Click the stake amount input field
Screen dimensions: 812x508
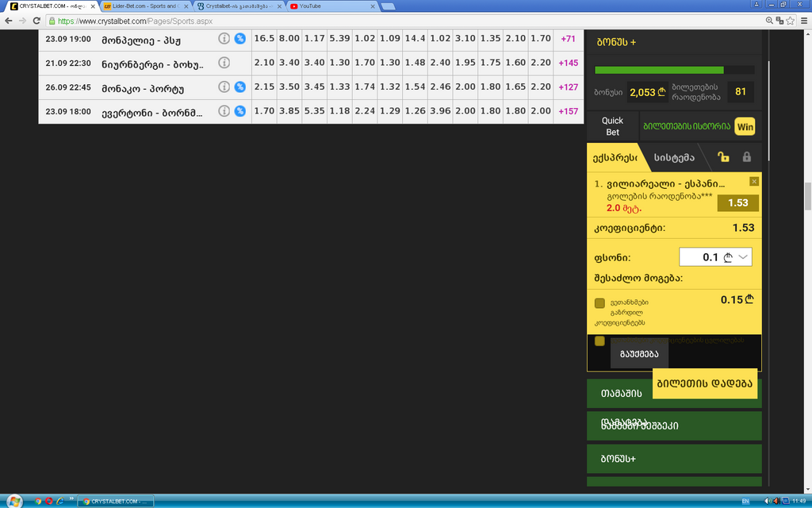715,257
